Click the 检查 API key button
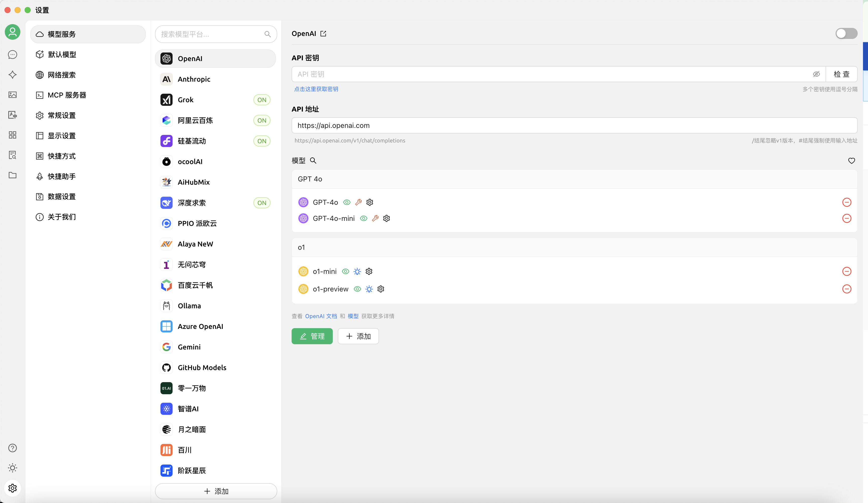Screen dimensions: 868x503 841,74
